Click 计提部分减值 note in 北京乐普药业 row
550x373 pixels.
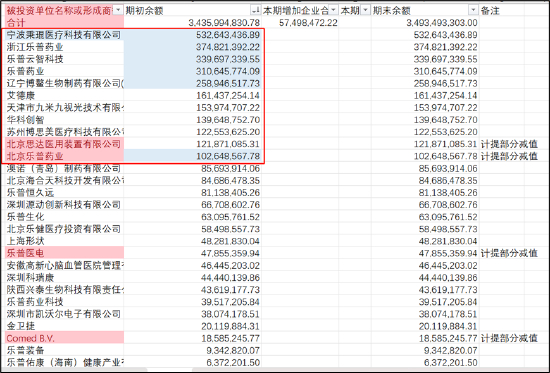point(509,156)
